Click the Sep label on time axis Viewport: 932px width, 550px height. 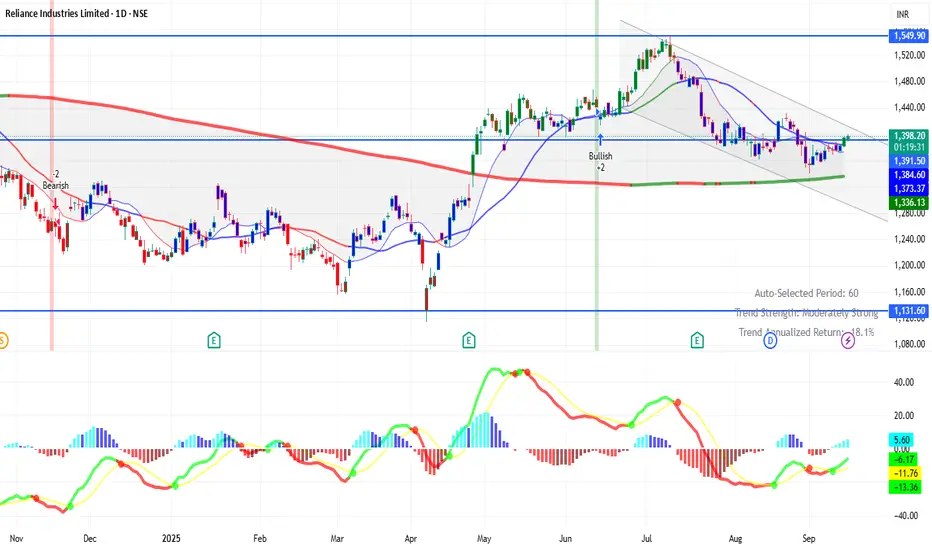click(809, 539)
